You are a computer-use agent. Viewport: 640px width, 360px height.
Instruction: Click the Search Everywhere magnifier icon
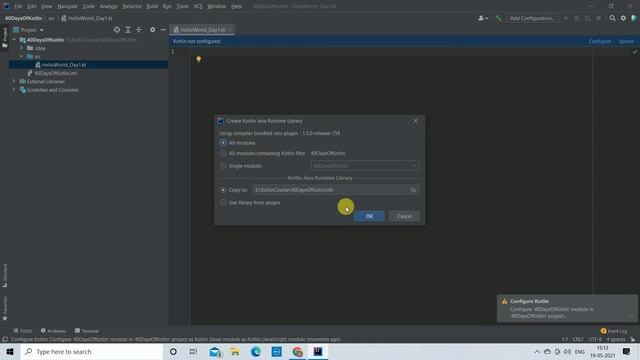point(612,18)
